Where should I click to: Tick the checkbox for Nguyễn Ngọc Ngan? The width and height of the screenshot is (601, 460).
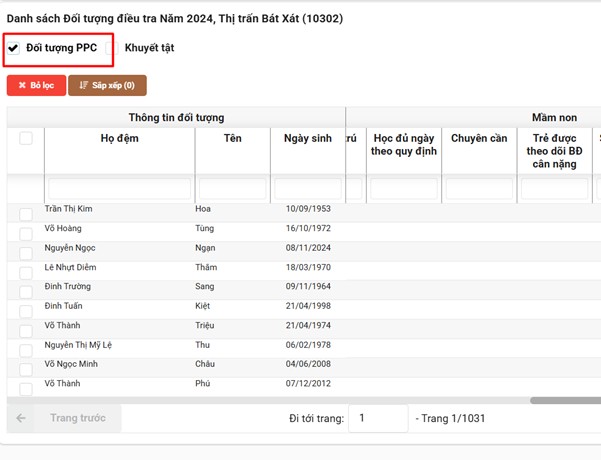click(26, 251)
